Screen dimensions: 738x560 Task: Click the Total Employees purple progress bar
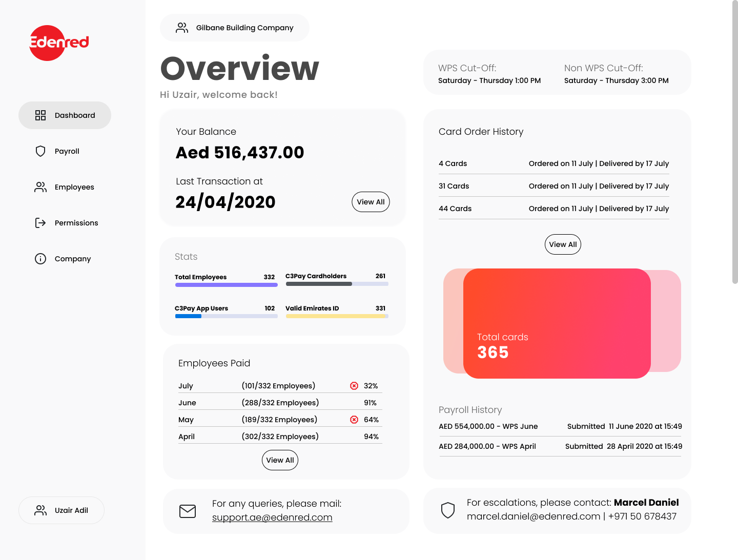[226, 285]
